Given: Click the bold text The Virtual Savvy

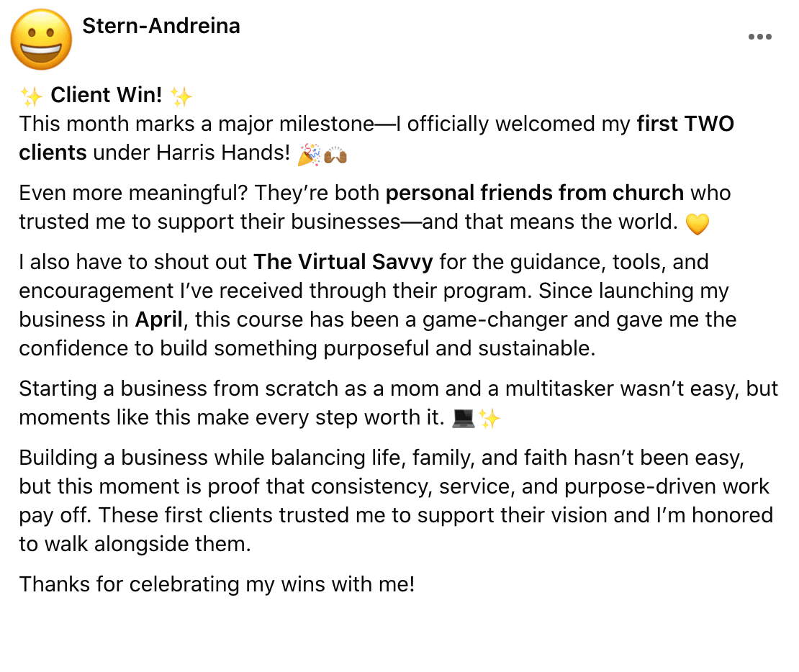Looking at the screenshot, I should 343,262.
